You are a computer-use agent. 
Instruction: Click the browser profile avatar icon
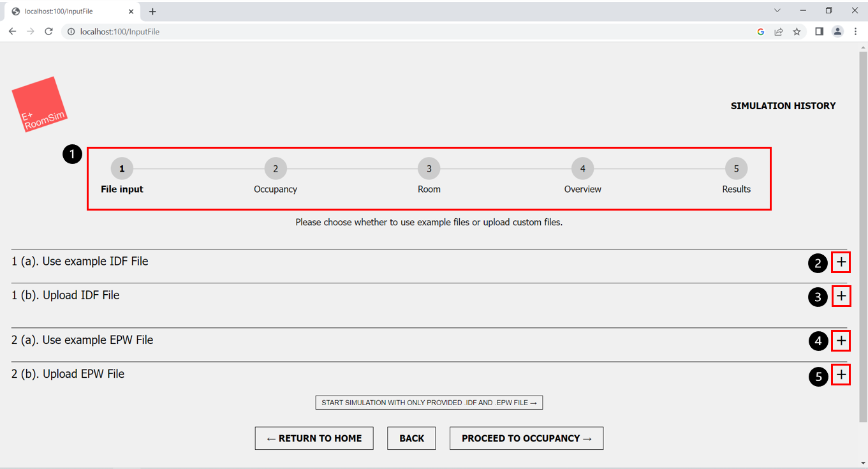click(x=837, y=31)
